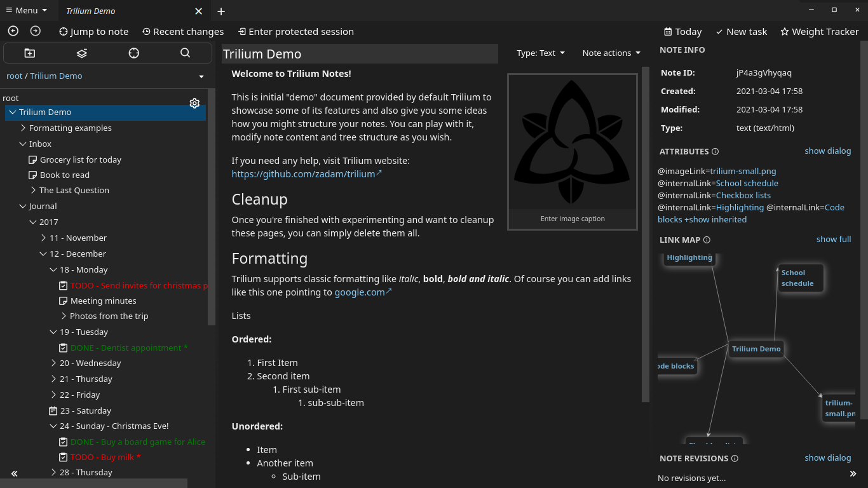The image size is (868, 488).
Task: Click Note Revisions info help icon
Action: coord(735,458)
